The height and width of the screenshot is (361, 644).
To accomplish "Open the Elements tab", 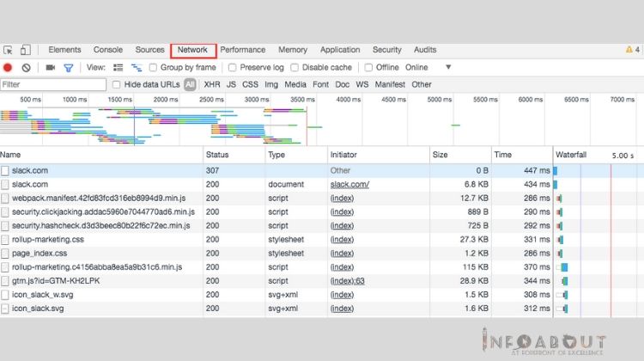I will [65, 50].
